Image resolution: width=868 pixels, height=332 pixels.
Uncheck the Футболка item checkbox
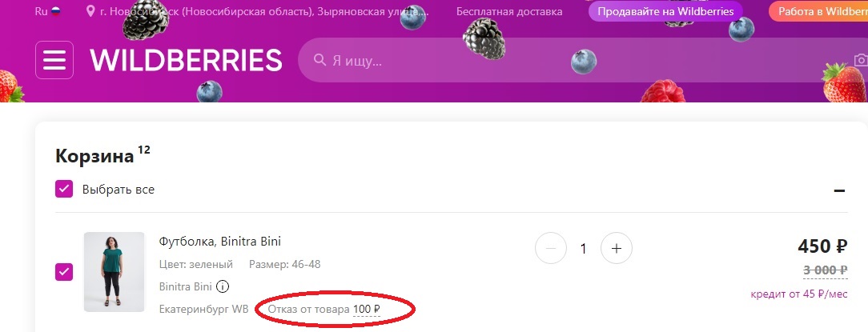coord(64,272)
